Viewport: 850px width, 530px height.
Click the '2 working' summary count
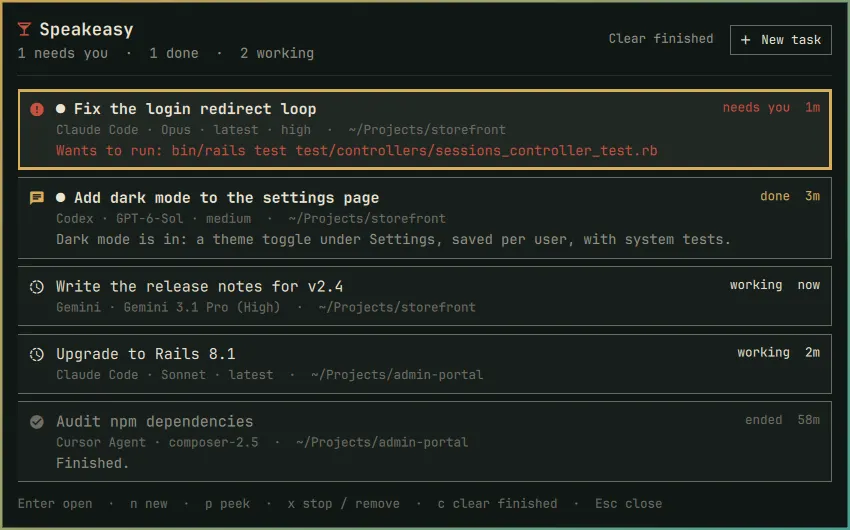point(277,53)
